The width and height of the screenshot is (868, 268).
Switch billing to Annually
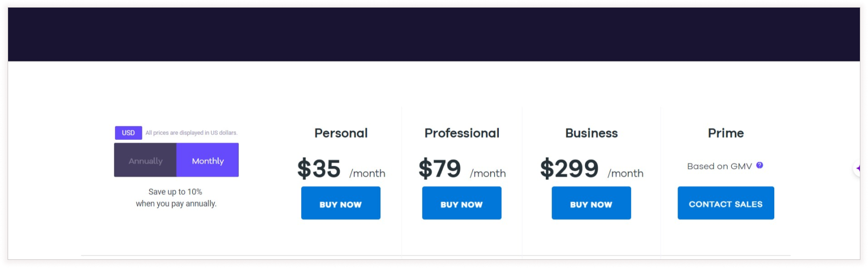145,161
